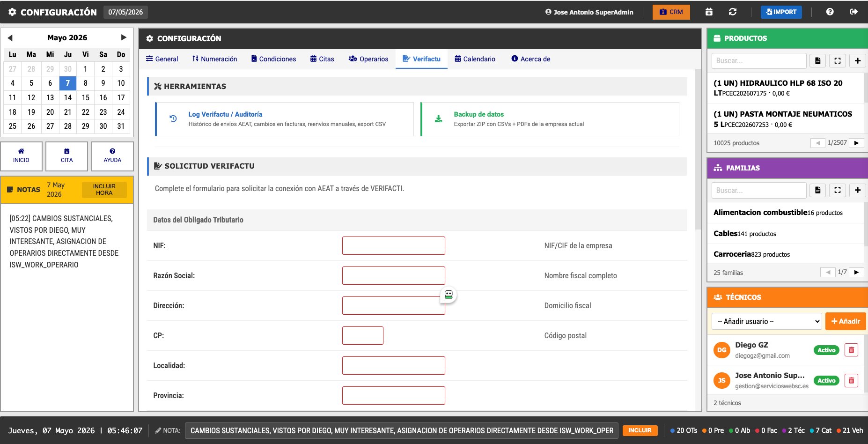868x444 pixels.
Task: Open CITA appointment button
Action: (x=66, y=156)
